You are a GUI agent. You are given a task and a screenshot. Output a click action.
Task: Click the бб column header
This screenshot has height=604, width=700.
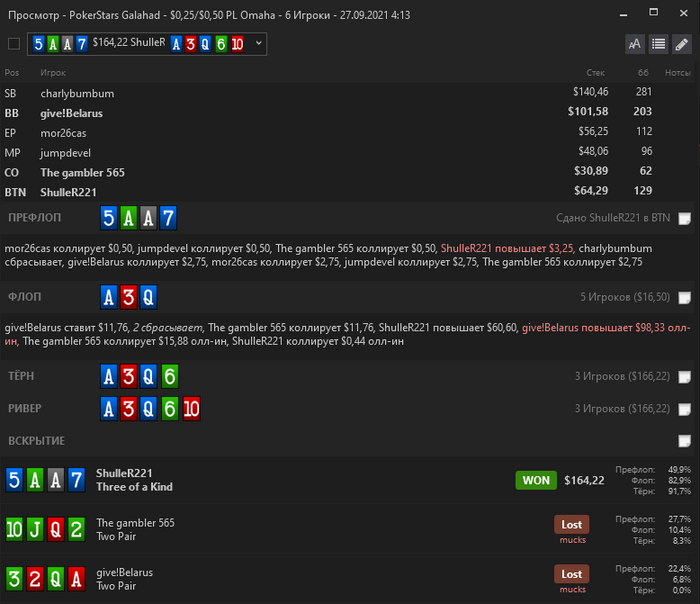point(643,73)
